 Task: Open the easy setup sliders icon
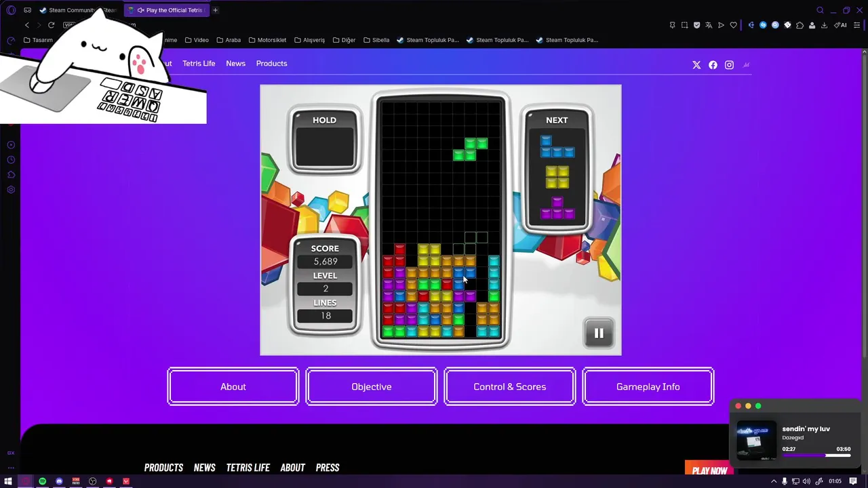pyautogui.click(x=856, y=25)
